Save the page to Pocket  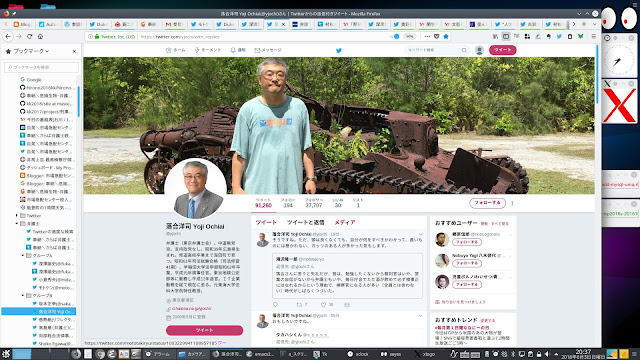click(x=436, y=36)
